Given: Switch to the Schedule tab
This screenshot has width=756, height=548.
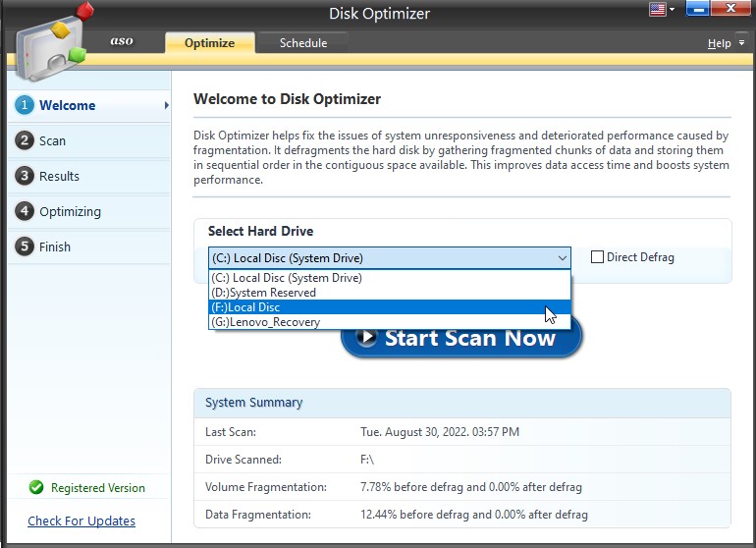Looking at the screenshot, I should pos(303,43).
